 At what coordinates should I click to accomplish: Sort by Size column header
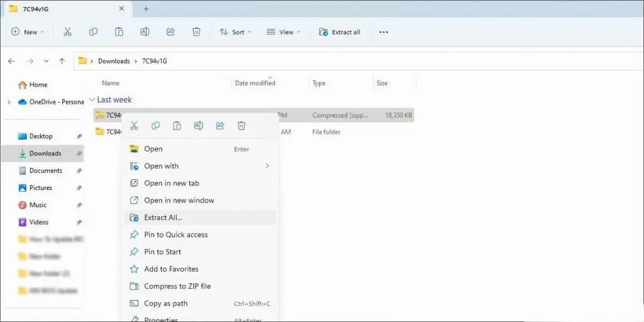pos(382,83)
